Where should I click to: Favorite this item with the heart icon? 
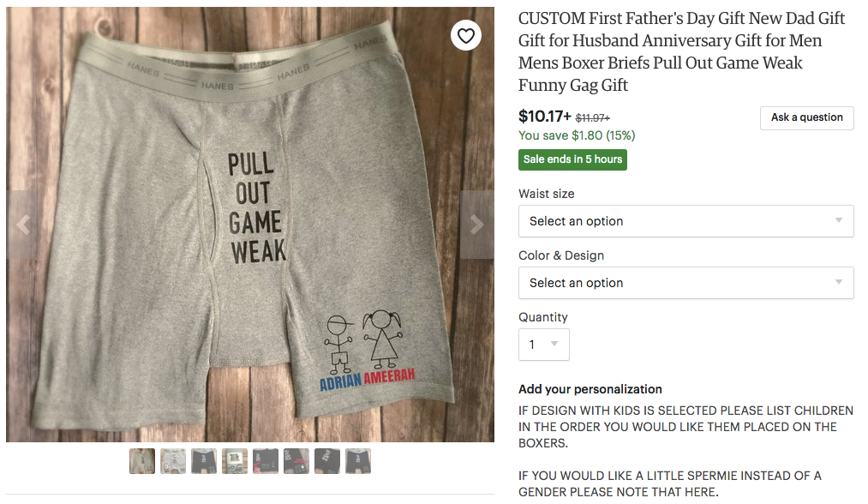tap(466, 35)
